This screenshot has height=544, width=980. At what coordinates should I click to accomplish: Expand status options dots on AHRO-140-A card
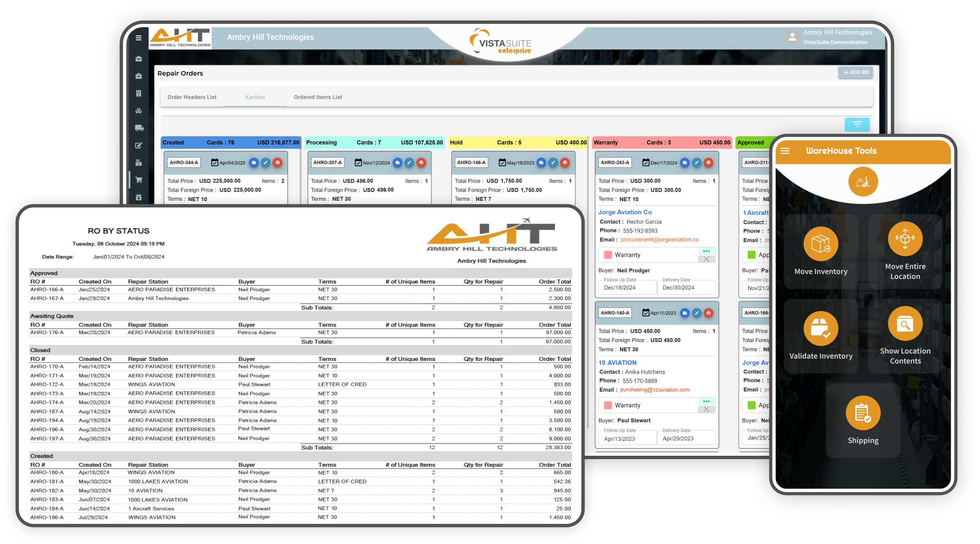(706, 401)
